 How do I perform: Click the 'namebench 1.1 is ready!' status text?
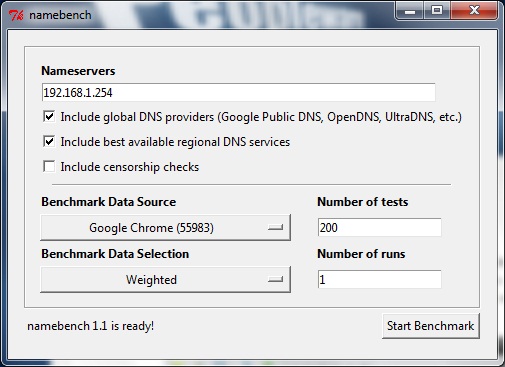[x=91, y=326]
